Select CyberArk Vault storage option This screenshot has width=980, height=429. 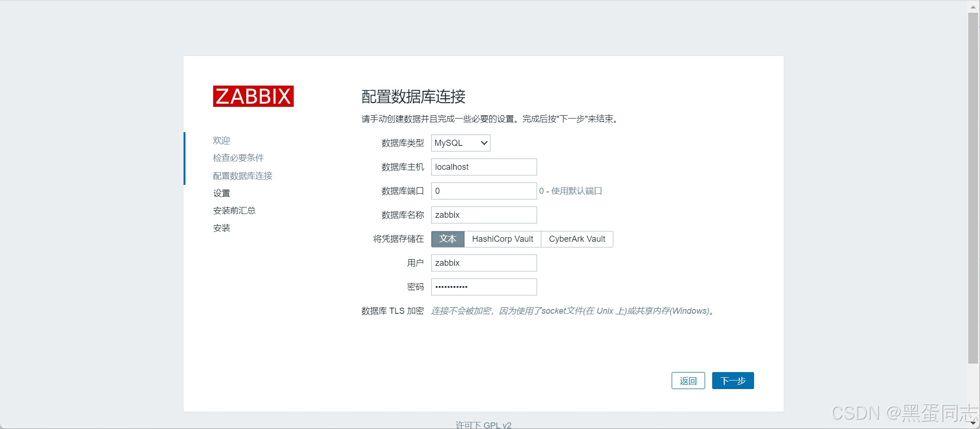[577, 239]
